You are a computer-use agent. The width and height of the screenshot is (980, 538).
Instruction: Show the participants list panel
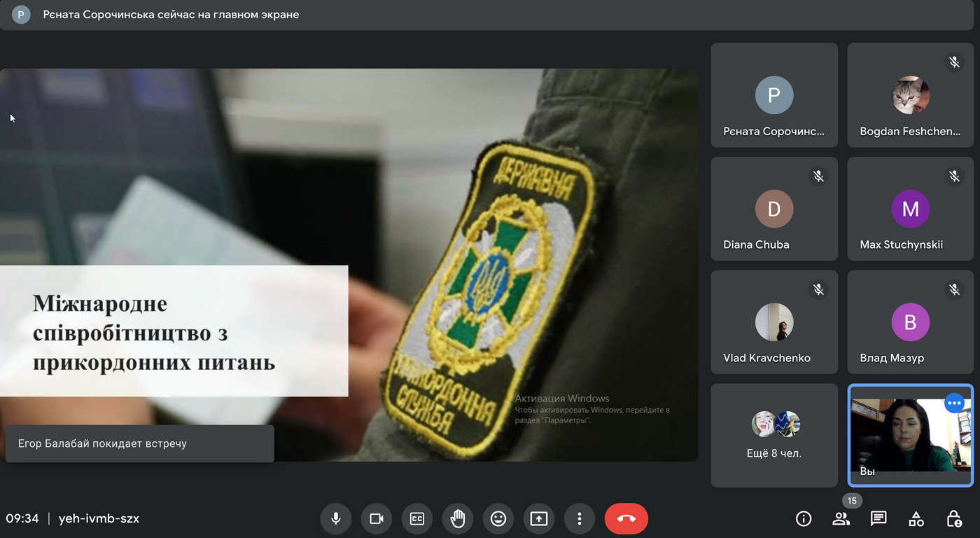[841, 518]
